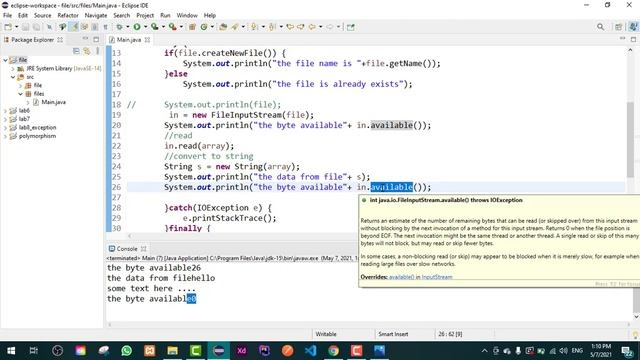The image size is (640, 360).
Task: Click the Run External Tools icon
Action: (x=172, y=27)
